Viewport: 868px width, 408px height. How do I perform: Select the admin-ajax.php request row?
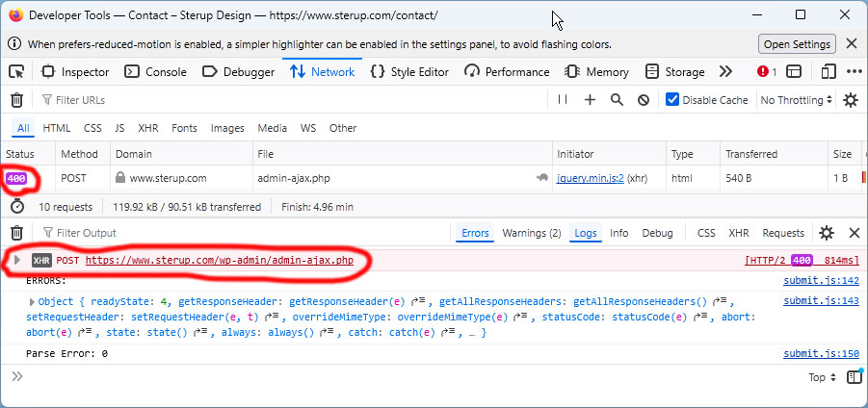[434, 179]
